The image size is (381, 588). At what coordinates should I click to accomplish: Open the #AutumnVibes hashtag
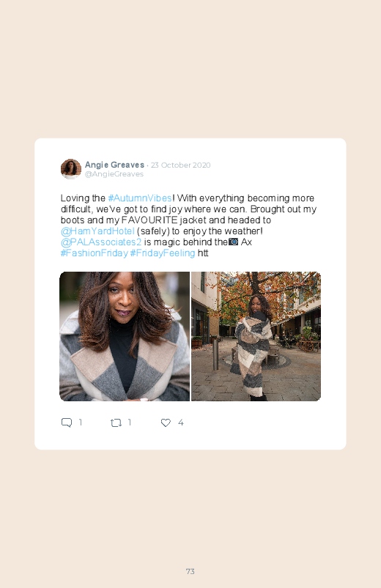pos(140,198)
